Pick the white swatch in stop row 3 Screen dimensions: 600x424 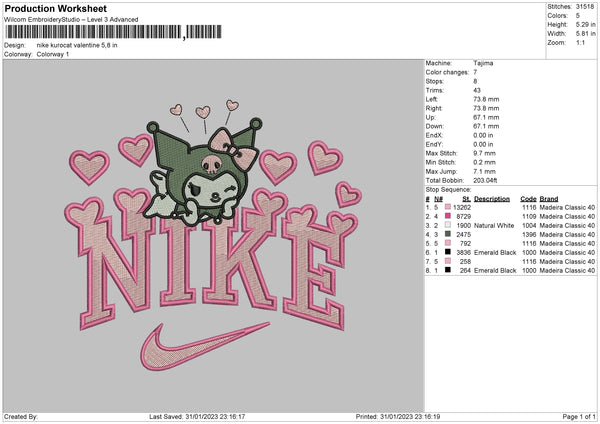[x=448, y=225]
